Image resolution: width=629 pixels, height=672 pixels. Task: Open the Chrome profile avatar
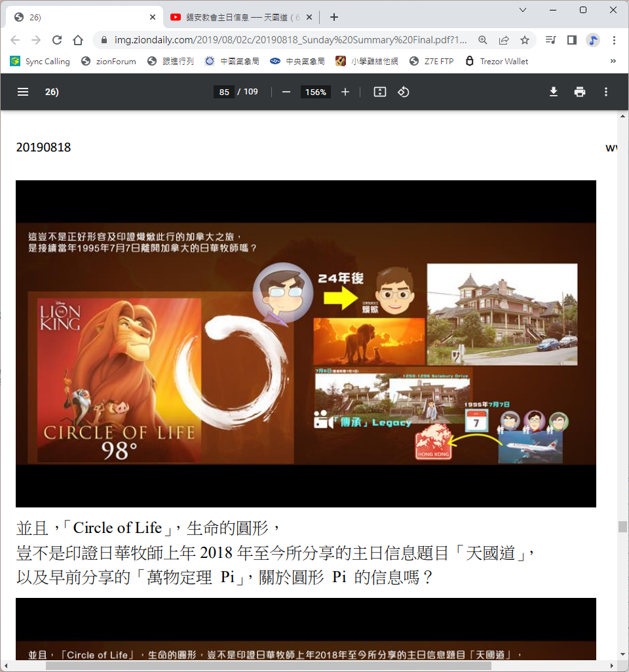click(592, 40)
